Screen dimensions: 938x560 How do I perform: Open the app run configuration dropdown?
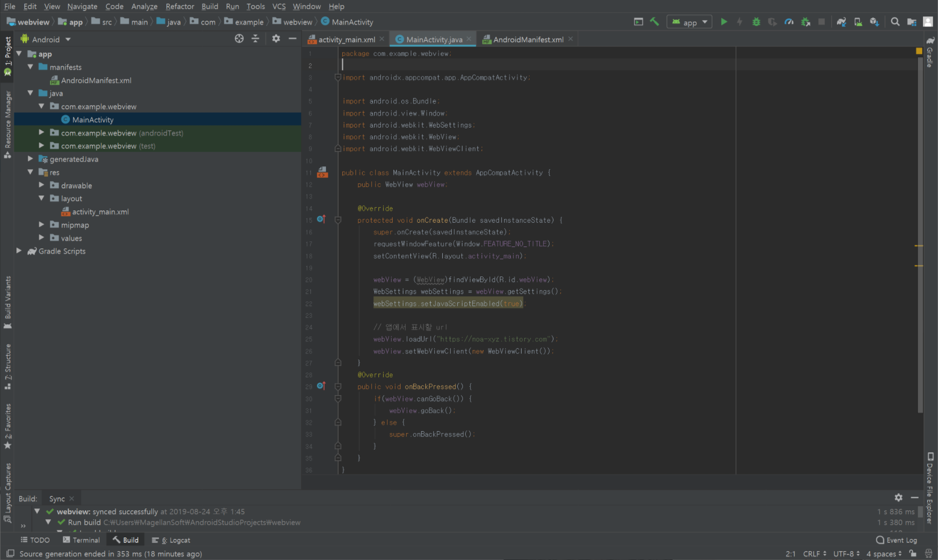point(689,22)
